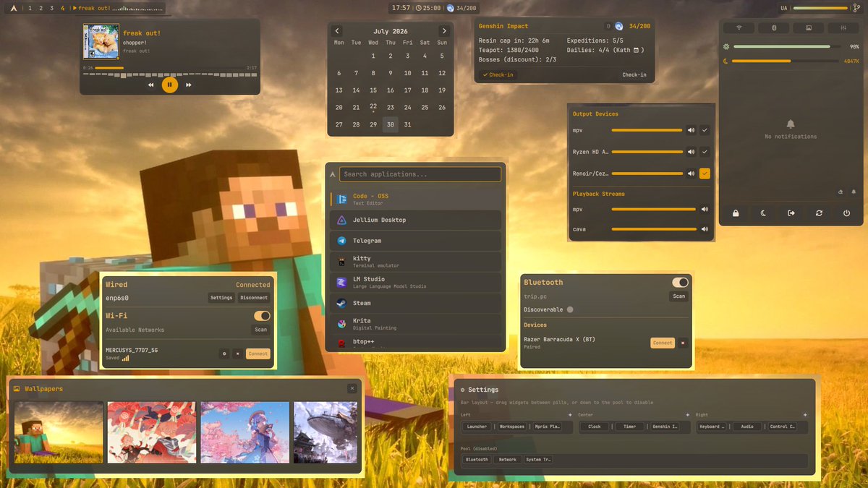Click the Search applications input field
Image resolution: width=868 pixels, height=488 pixels.
[420, 174]
